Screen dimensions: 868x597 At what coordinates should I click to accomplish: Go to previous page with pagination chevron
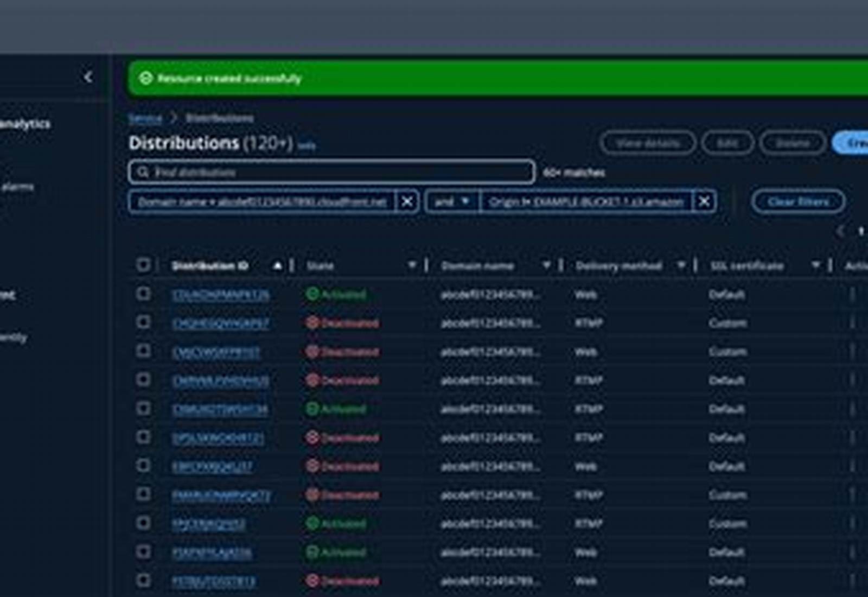(x=840, y=232)
